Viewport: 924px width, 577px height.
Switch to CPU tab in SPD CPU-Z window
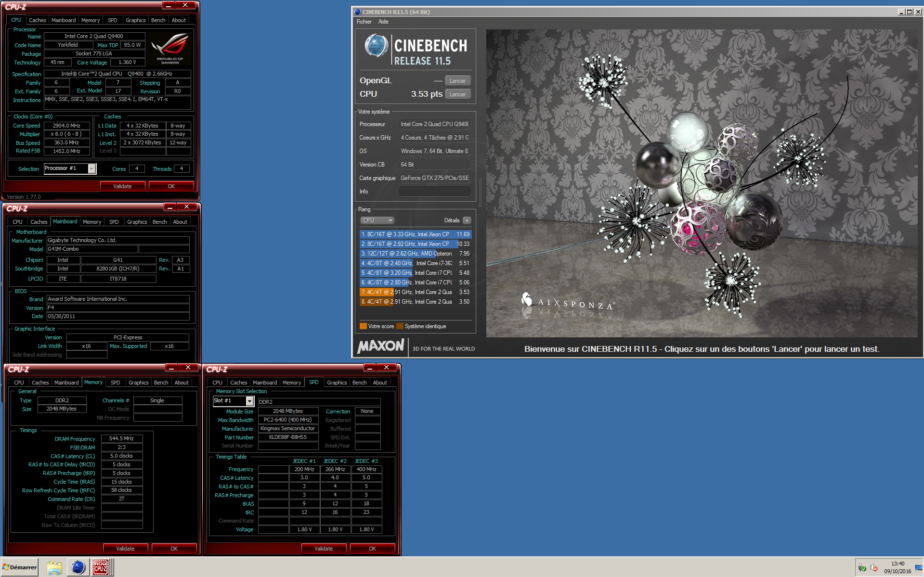point(217,383)
